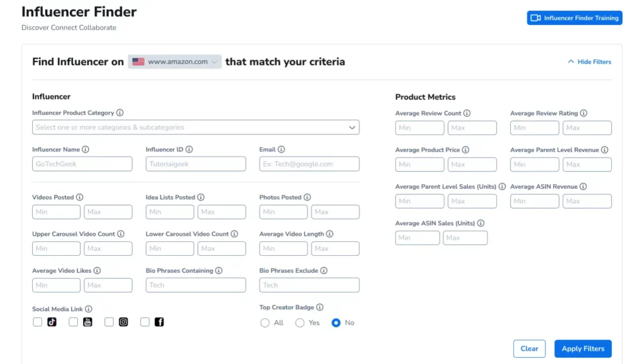Enable the Facebook checkbox
Viewport: 644px width, 364px height.
(145, 322)
